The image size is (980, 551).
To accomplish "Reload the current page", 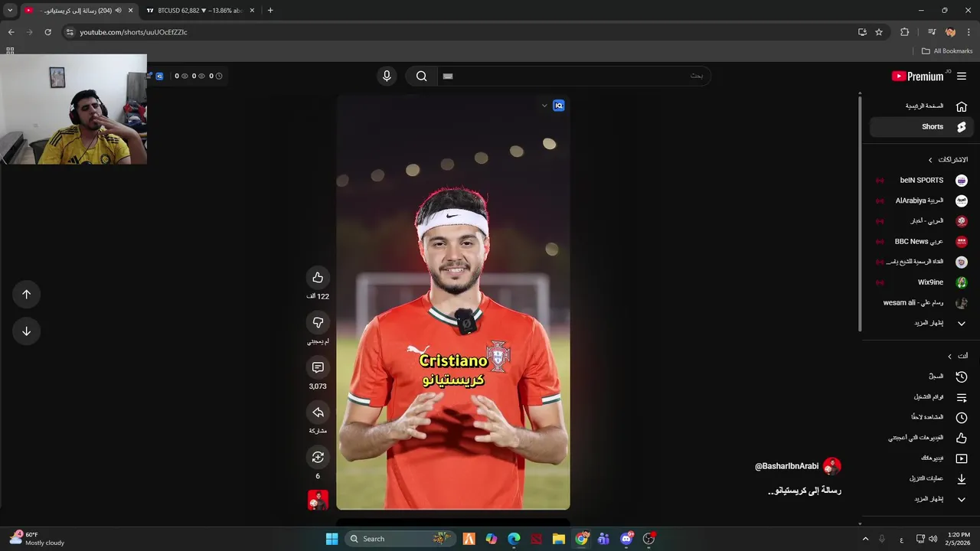I will tap(47, 32).
